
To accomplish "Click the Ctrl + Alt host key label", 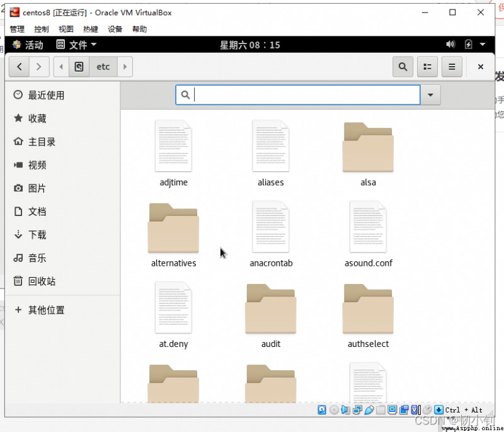I will click(464, 410).
